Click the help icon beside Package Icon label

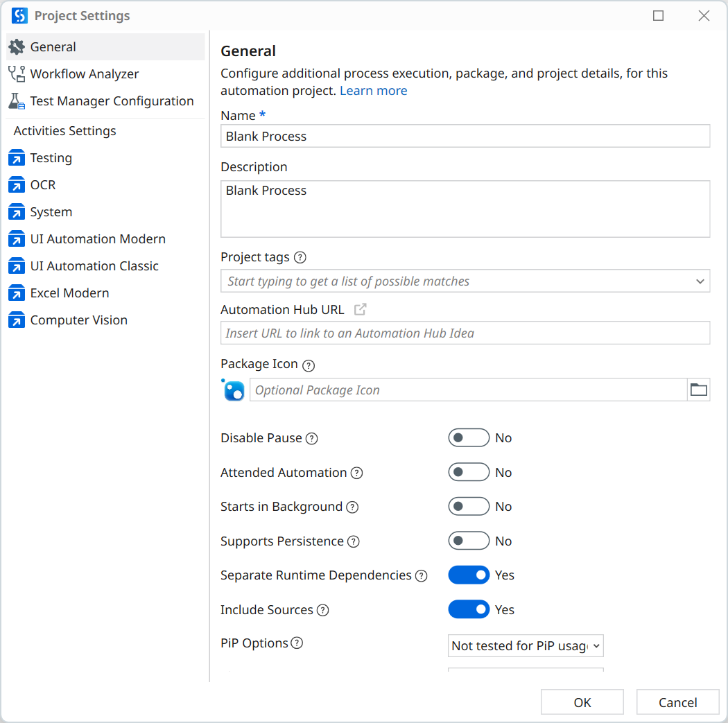pos(309,365)
